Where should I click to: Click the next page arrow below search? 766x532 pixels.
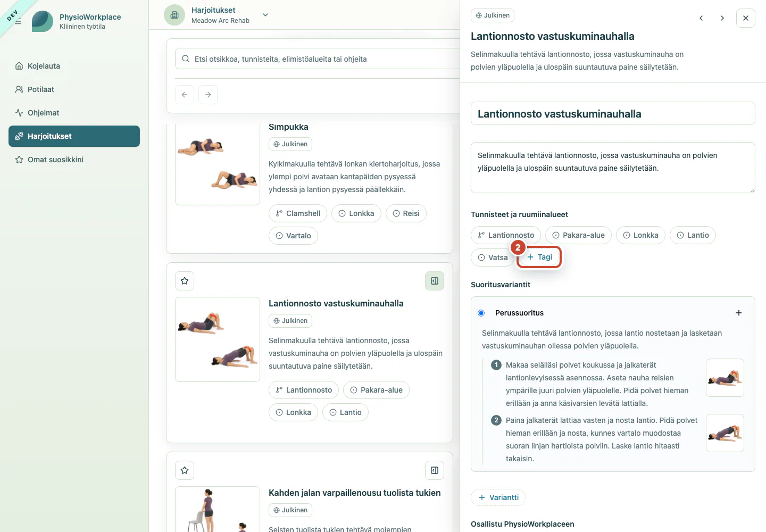pos(208,95)
